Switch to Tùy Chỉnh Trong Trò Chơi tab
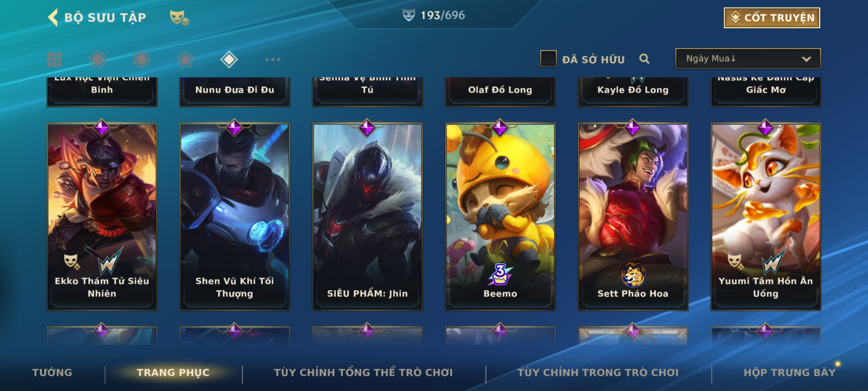Viewport: 868px width, 391px height. pyautogui.click(x=598, y=372)
